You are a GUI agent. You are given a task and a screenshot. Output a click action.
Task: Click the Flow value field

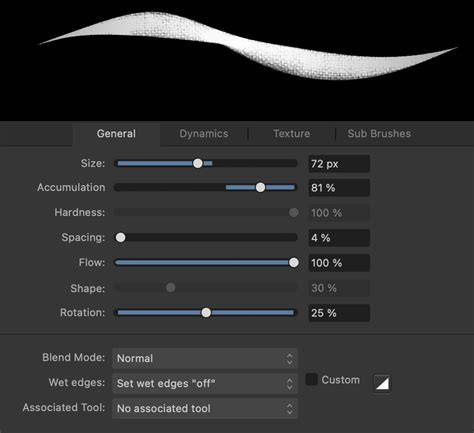coord(339,263)
